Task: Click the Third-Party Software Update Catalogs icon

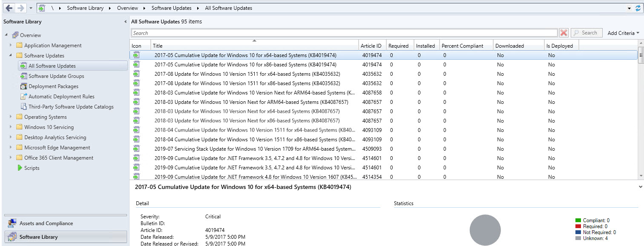Action: pyautogui.click(x=24, y=107)
